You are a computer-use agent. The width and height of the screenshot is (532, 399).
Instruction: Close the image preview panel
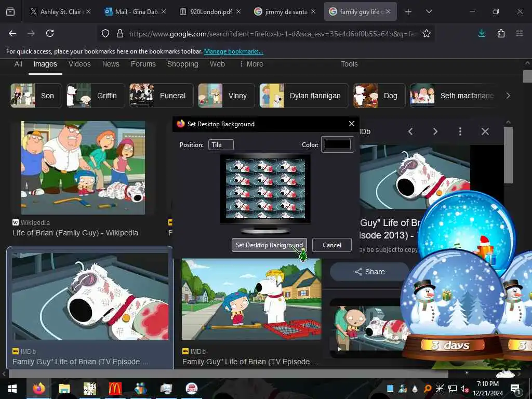click(485, 131)
